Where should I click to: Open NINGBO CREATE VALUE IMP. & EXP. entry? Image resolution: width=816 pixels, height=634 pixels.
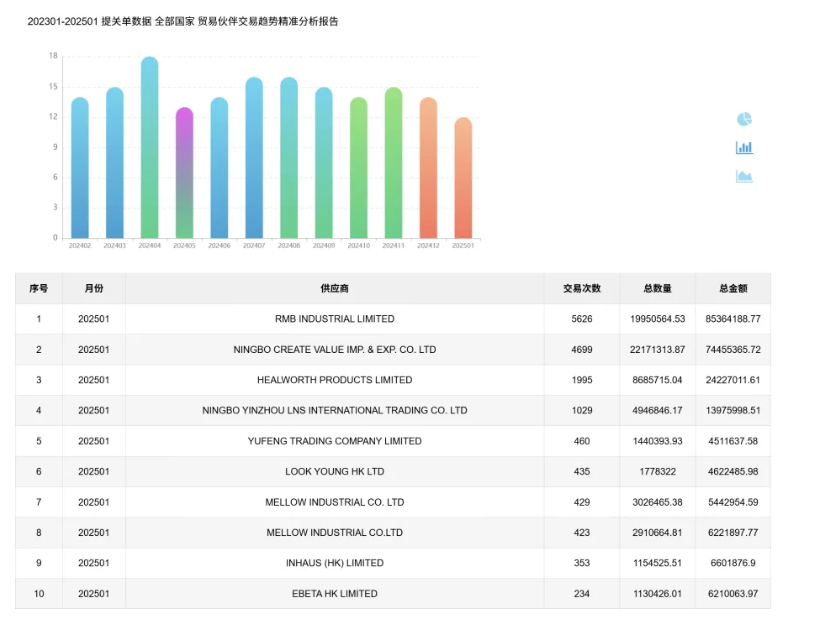pos(334,350)
